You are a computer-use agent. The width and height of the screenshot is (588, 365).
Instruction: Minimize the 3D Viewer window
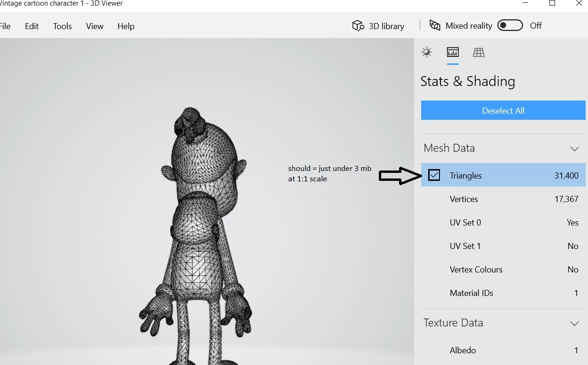(525, 3)
